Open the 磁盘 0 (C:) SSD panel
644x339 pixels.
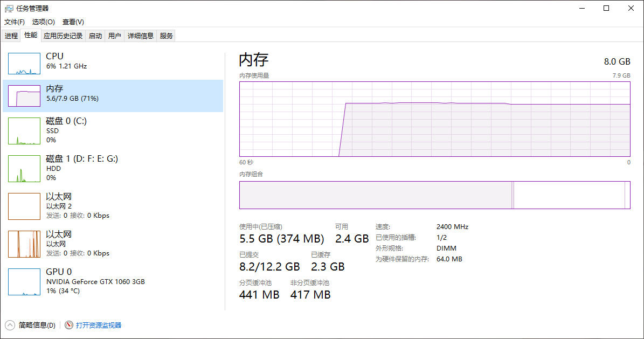point(81,130)
